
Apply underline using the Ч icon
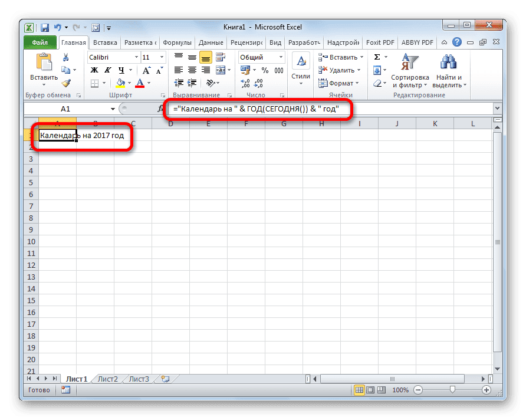(120, 69)
